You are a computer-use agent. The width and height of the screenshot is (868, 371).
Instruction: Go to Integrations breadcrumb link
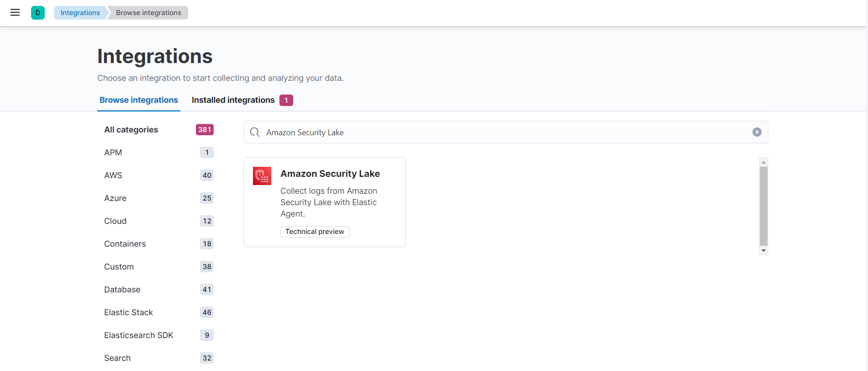[x=80, y=13]
